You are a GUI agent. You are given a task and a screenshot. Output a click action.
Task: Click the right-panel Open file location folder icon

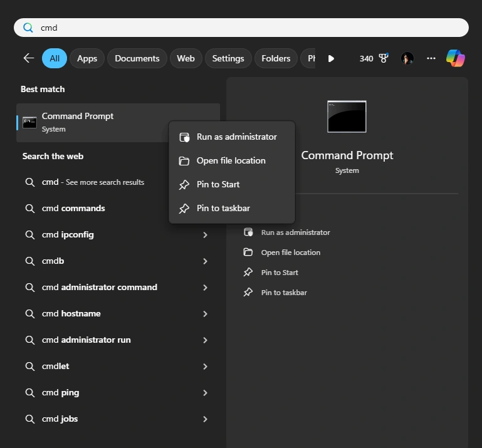click(248, 253)
